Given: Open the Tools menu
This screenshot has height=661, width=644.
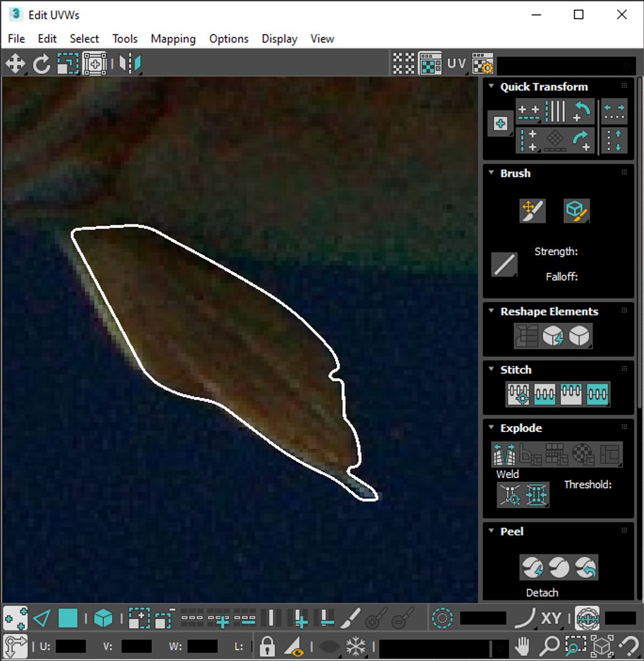Looking at the screenshot, I should 125,39.
